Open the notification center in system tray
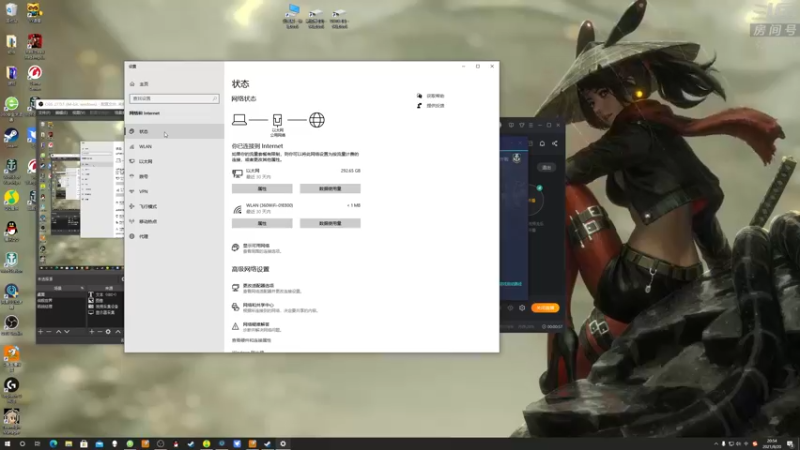 click(790, 444)
